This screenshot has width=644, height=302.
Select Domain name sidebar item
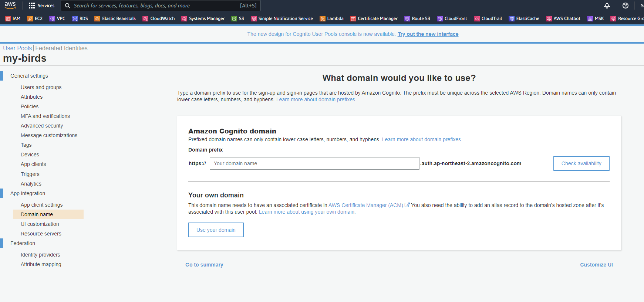pyautogui.click(x=48, y=214)
